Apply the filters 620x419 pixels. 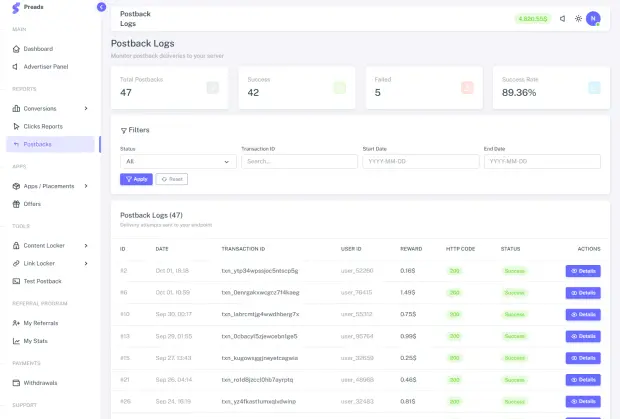[x=136, y=179]
